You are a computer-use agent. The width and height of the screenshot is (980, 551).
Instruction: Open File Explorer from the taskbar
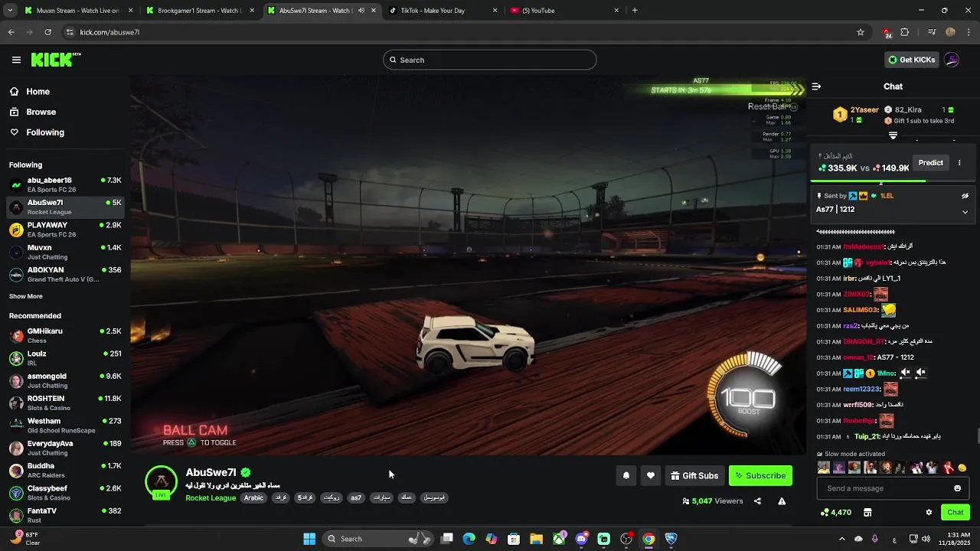536,539
